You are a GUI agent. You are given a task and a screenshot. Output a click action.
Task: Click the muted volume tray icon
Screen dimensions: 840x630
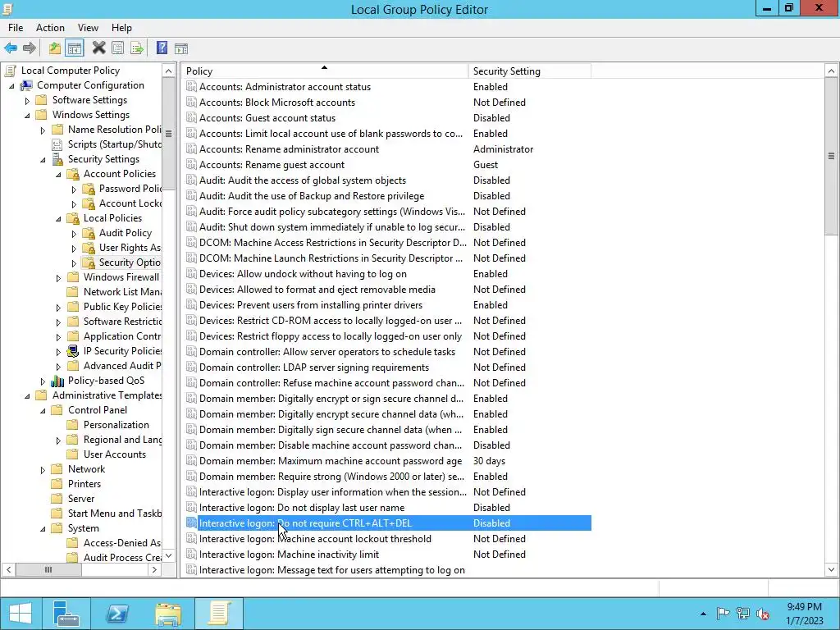coord(763,614)
